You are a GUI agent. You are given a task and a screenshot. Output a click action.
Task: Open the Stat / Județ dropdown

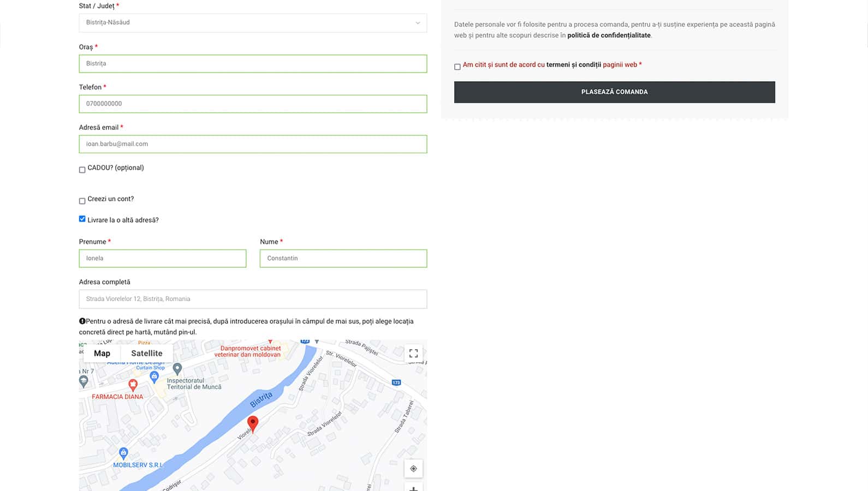(x=253, y=23)
